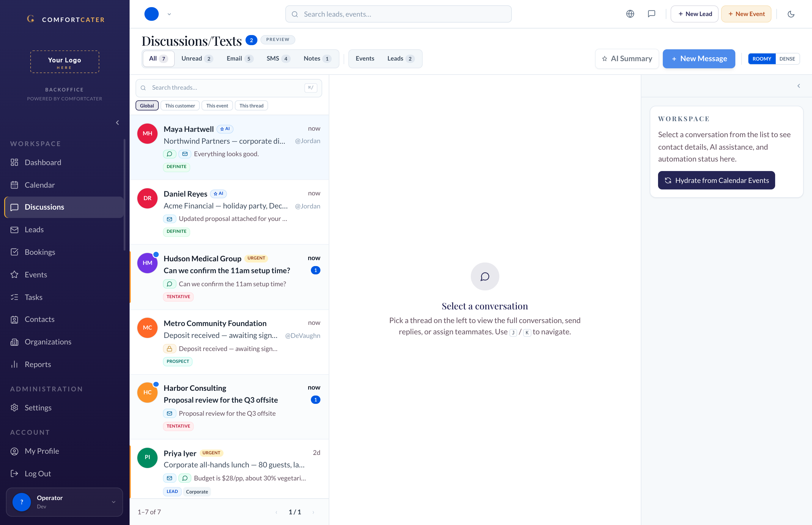The image size is (812, 525).
Task: Click the LEAD tag on Priya Iyer thread
Action: coord(172,491)
